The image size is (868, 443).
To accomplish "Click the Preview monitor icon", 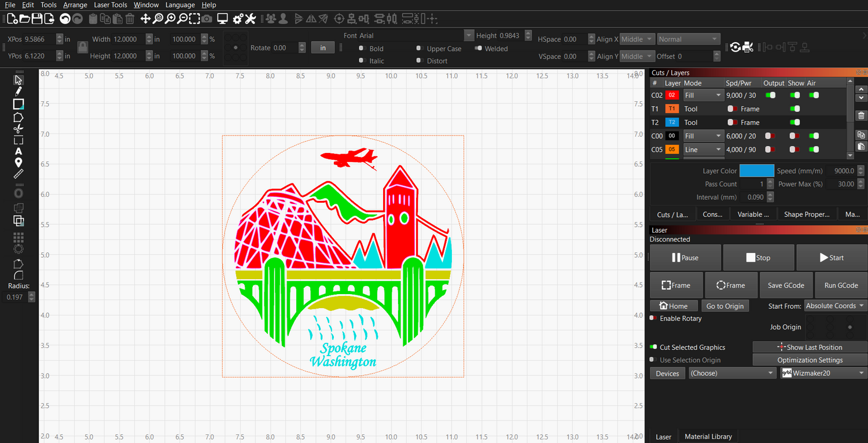I will [x=222, y=19].
